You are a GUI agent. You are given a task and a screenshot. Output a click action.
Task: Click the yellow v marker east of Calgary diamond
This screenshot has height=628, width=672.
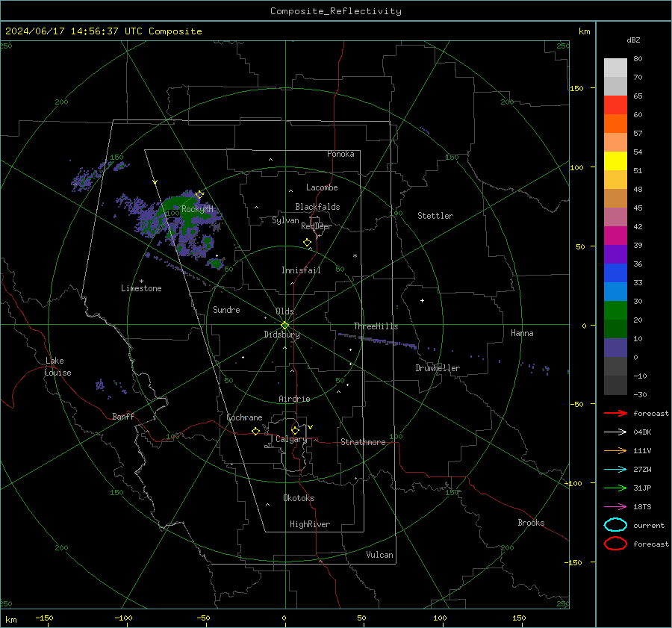[x=311, y=427]
